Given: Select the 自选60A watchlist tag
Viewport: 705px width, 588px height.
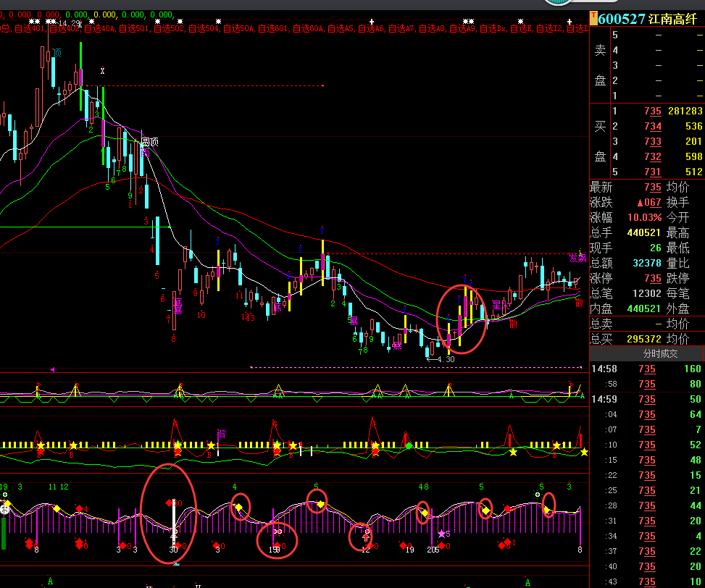Looking at the screenshot, I should [x=308, y=29].
